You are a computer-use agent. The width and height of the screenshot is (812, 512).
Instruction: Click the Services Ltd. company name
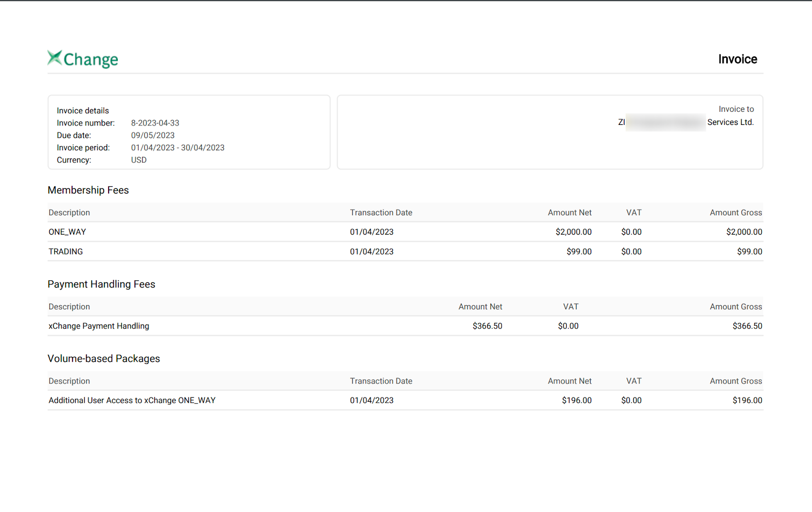pyautogui.click(x=730, y=122)
